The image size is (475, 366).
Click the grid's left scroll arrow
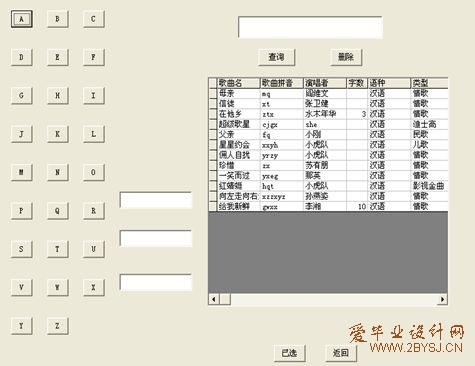pos(214,299)
